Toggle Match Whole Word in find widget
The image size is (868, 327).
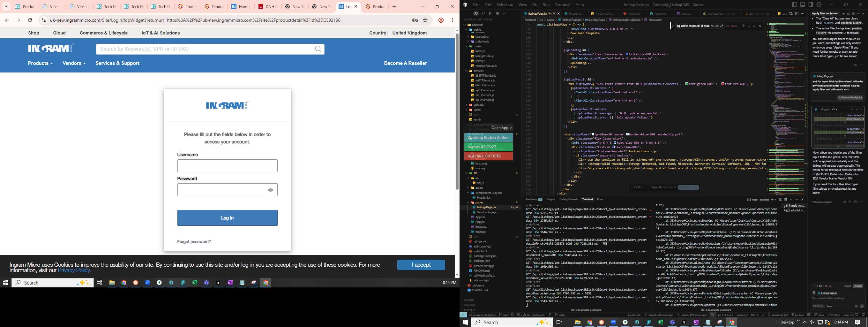(717, 26)
